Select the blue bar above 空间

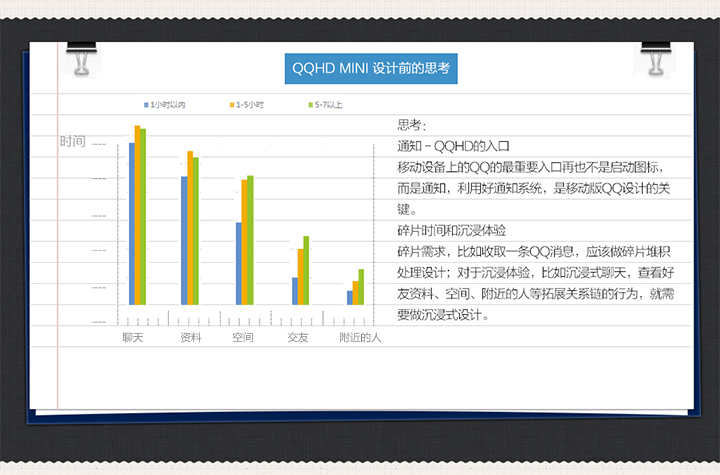pyautogui.click(x=239, y=264)
